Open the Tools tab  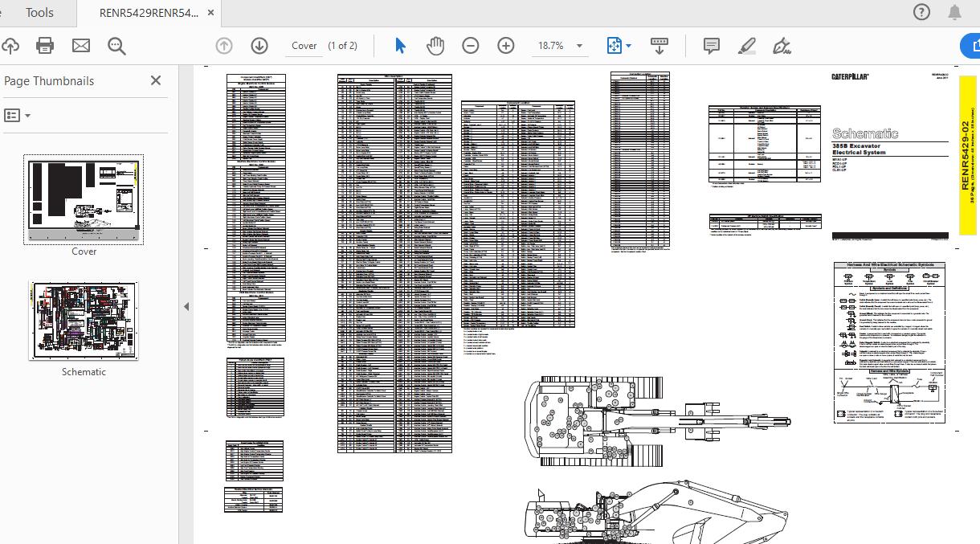[39, 13]
